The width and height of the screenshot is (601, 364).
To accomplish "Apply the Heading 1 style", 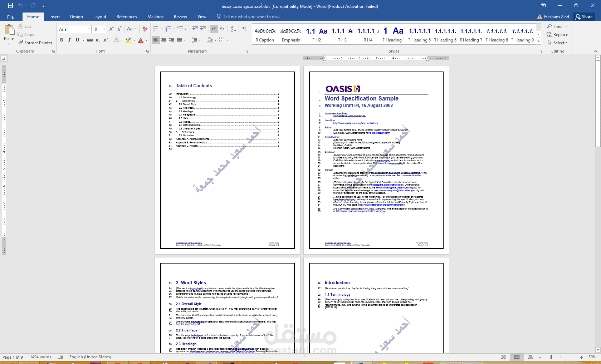I will coord(394,35).
